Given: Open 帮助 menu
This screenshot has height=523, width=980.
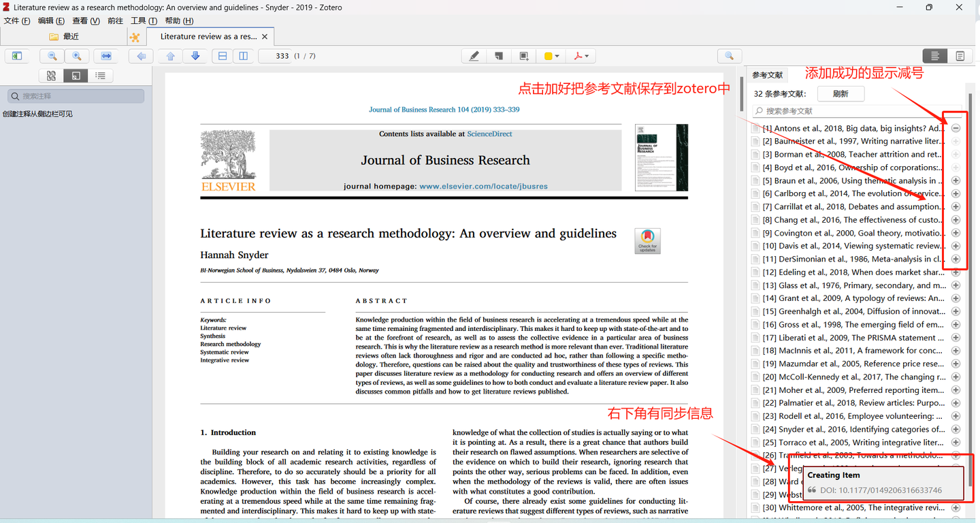Looking at the screenshot, I should coord(180,21).
